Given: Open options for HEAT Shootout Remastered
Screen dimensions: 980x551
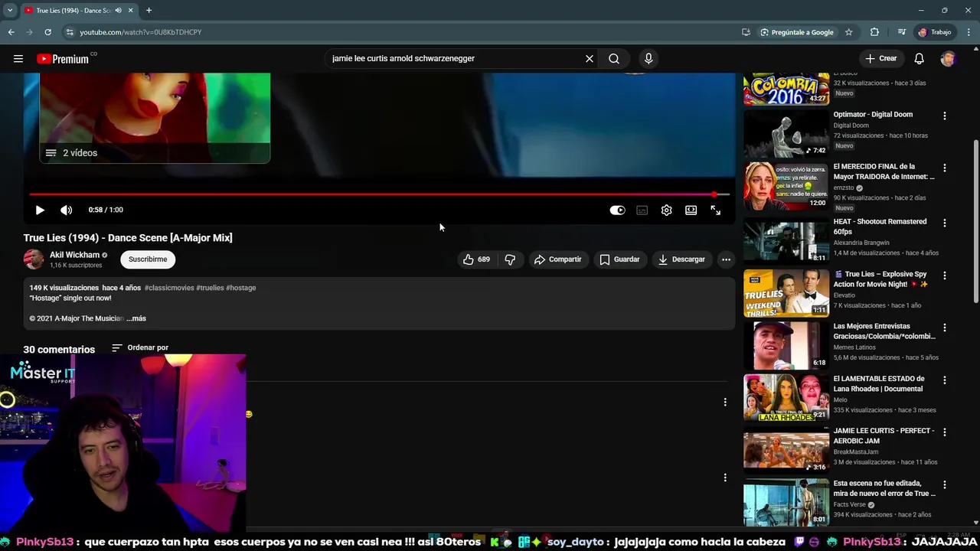Looking at the screenshot, I should [945, 223].
